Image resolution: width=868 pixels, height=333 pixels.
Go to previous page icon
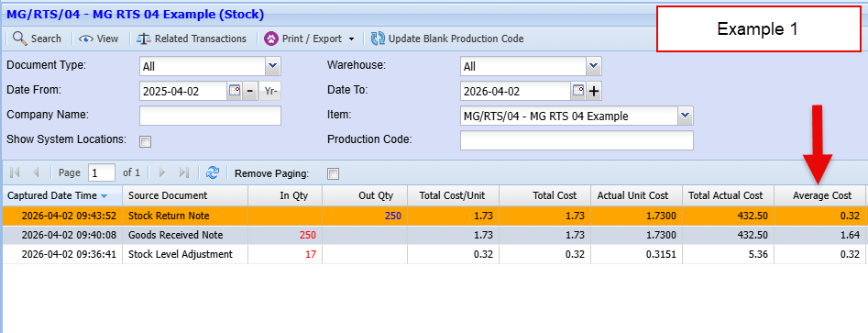click(x=37, y=172)
